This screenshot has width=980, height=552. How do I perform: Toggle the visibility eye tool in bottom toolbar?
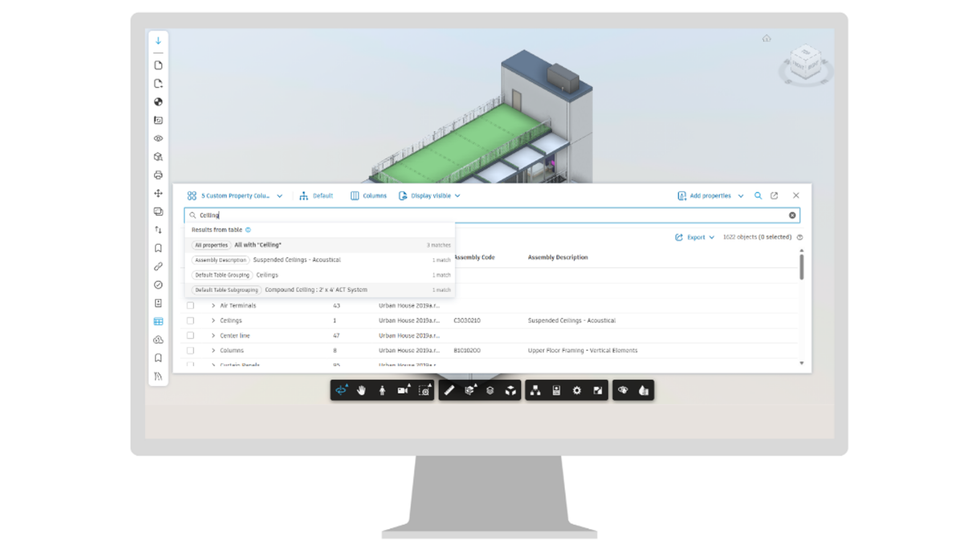point(623,390)
